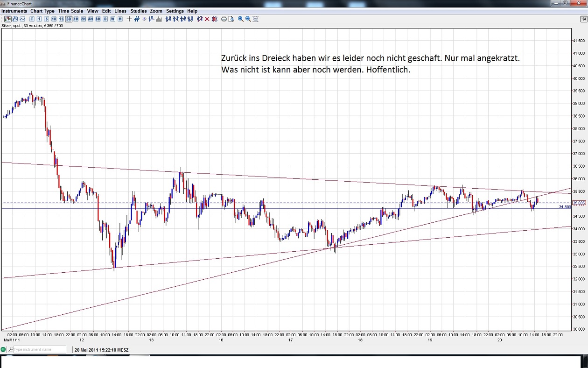The height and width of the screenshot is (368, 588).
Task: Open the Instruments menu
Action: (x=14, y=11)
